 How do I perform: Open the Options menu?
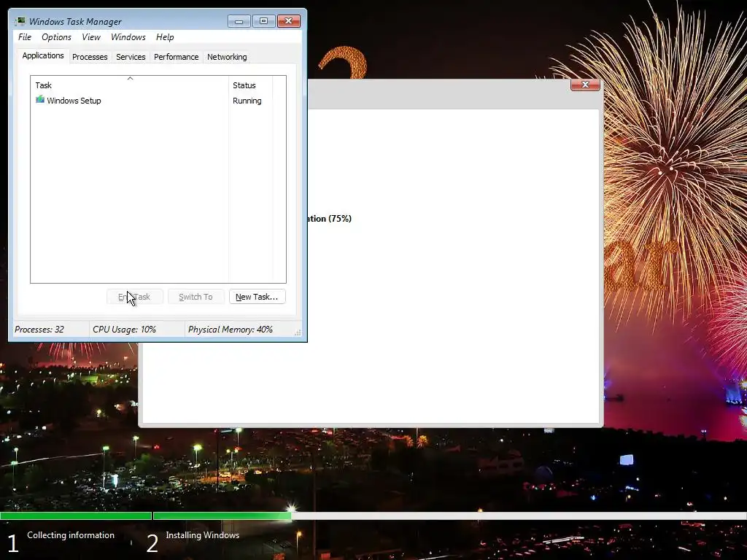[56, 37]
